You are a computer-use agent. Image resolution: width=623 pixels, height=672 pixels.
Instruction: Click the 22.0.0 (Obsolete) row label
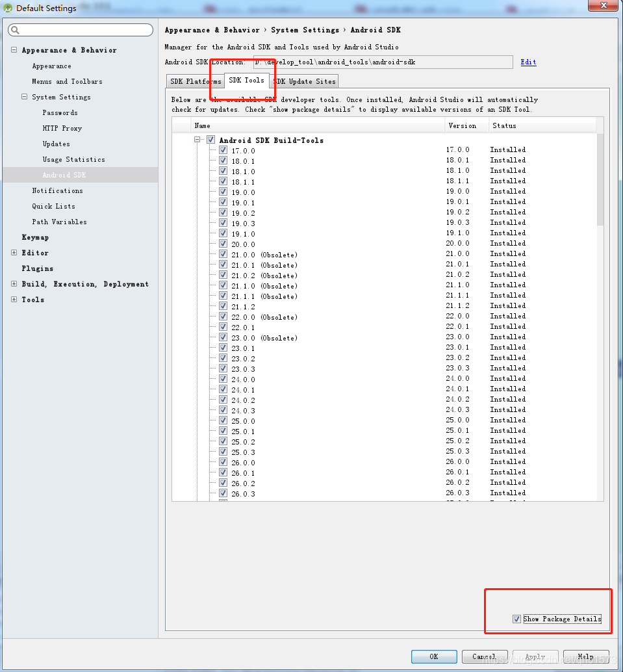click(x=264, y=317)
